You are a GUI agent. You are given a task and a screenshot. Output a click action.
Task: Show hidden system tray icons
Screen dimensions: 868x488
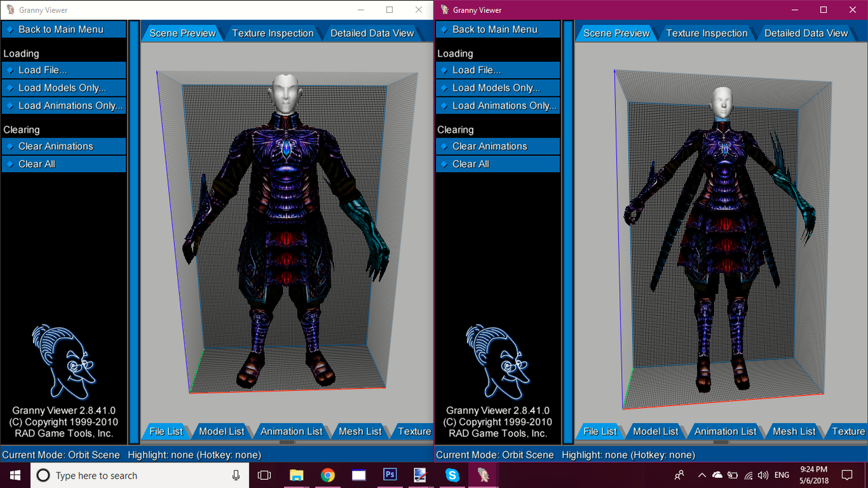click(702, 475)
